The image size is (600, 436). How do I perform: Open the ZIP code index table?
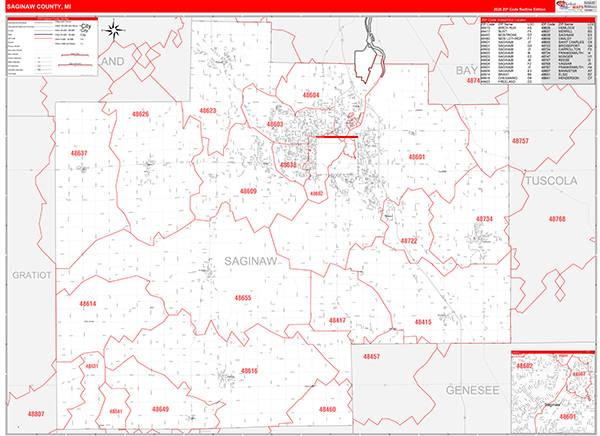point(538,52)
